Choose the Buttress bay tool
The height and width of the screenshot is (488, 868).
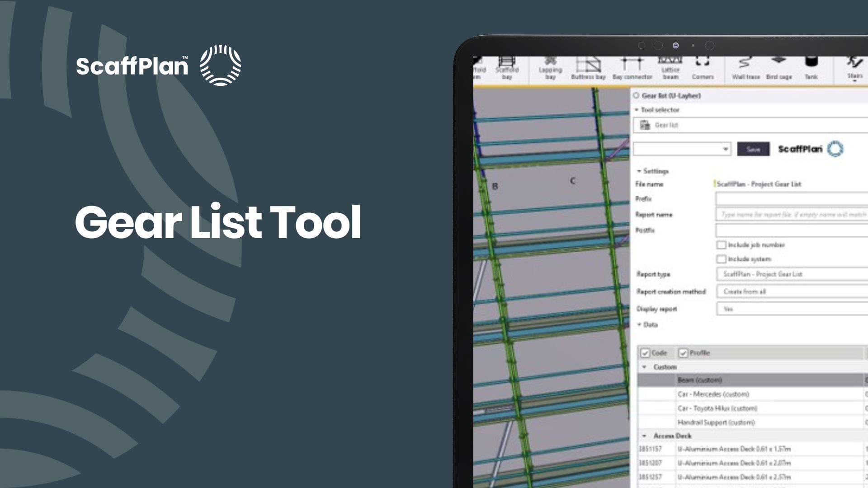[588, 68]
